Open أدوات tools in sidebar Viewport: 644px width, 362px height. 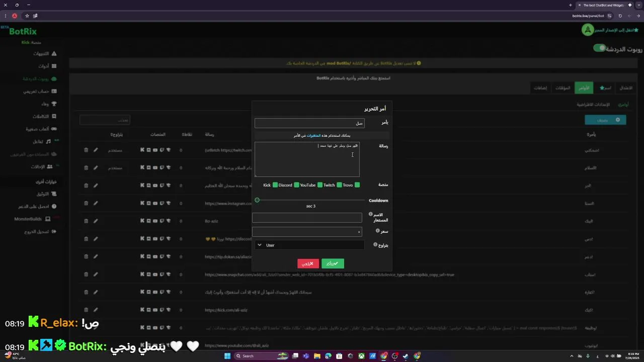point(47,66)
